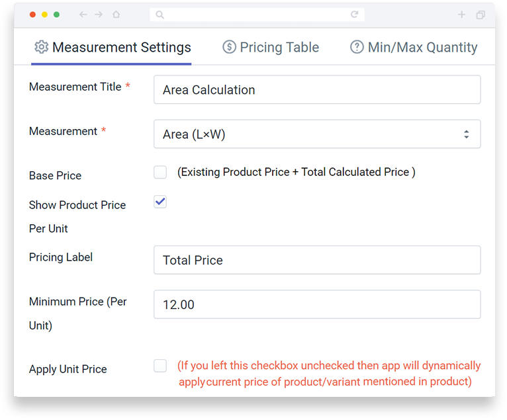Click the 'Pricing Label' text
This screenshot has width=507, height=420.
click(61, 257)
